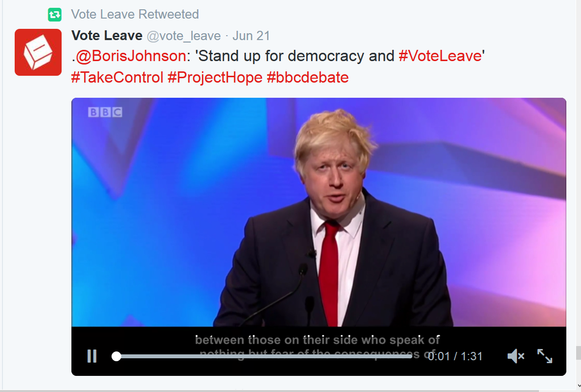The height and width of the screenshot is (392, 581).
Task: Click the page scrollbar thumb at right
Action: (578, 353)
